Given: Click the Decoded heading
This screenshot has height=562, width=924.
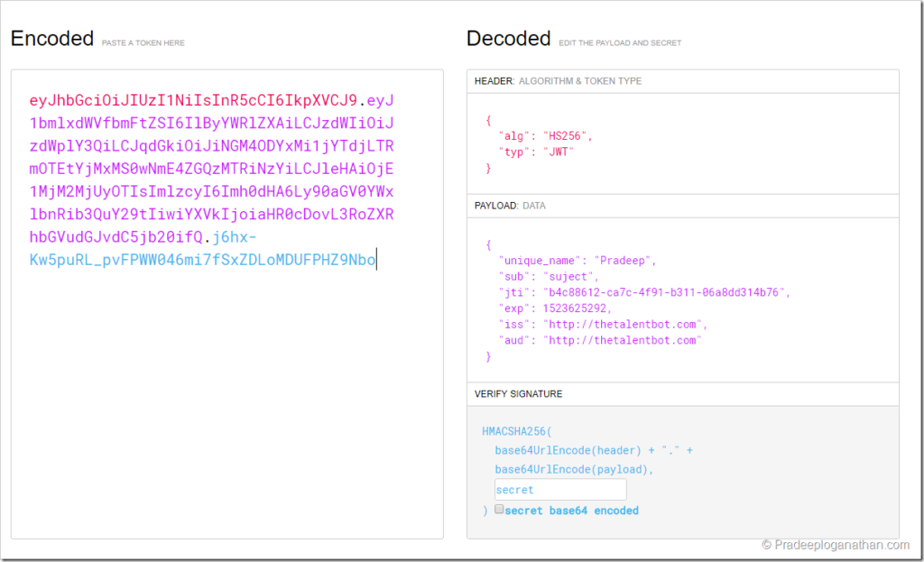Looking at the screenshot, I should point(508,39).
